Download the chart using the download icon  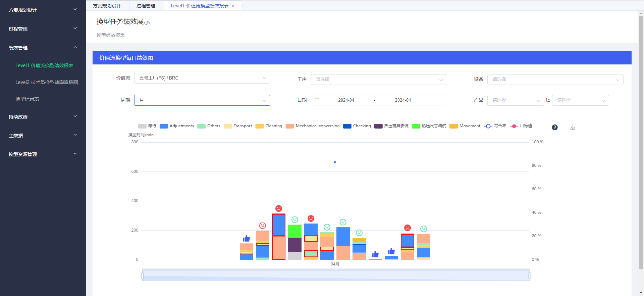[573, 127]
